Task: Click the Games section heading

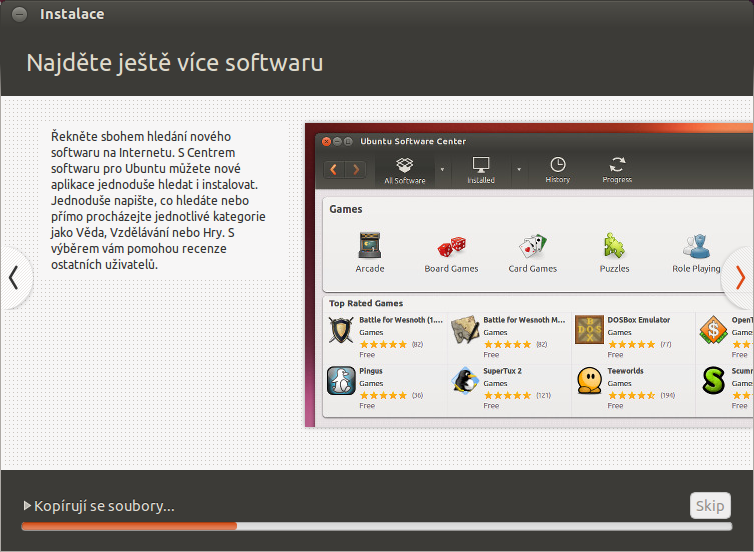Action: click(346, 209)
